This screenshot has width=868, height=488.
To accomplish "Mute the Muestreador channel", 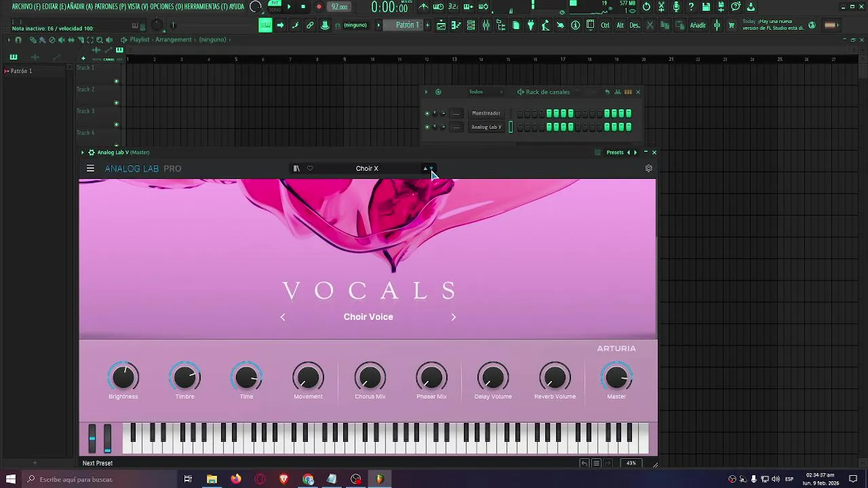I will point(427,113).
